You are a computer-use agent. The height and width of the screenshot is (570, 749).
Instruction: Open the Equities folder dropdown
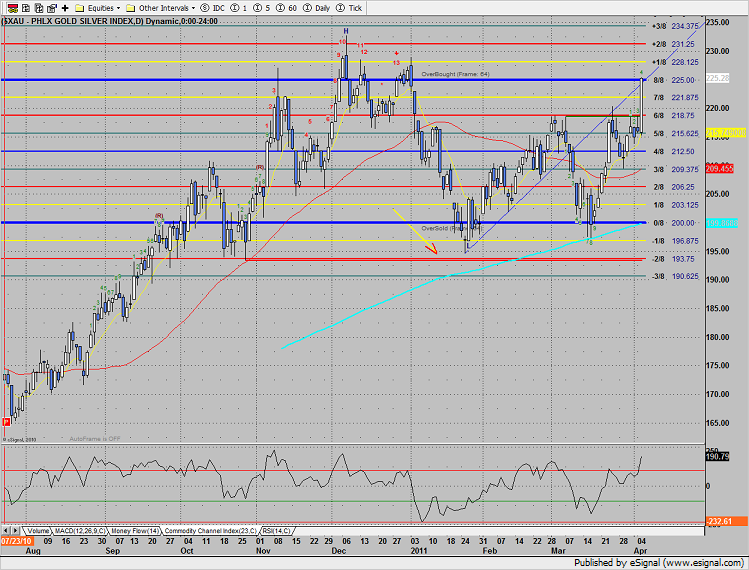pyautogui.click(x=98, y=8)
